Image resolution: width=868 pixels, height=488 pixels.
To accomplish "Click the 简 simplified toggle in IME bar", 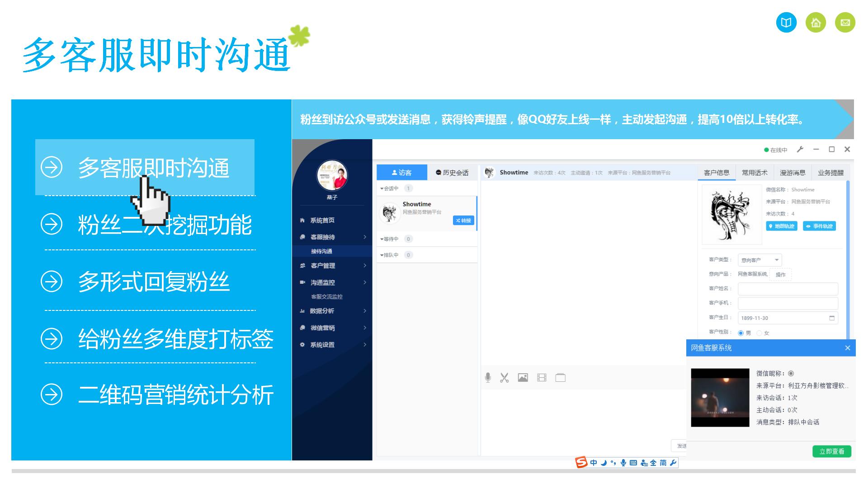I will pos(663,462).
